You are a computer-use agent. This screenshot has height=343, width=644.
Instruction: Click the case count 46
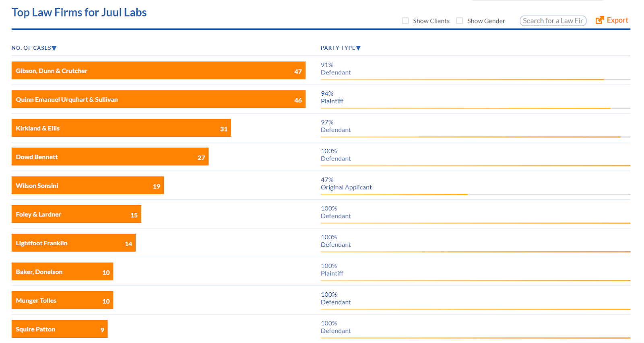pos(298,101)
